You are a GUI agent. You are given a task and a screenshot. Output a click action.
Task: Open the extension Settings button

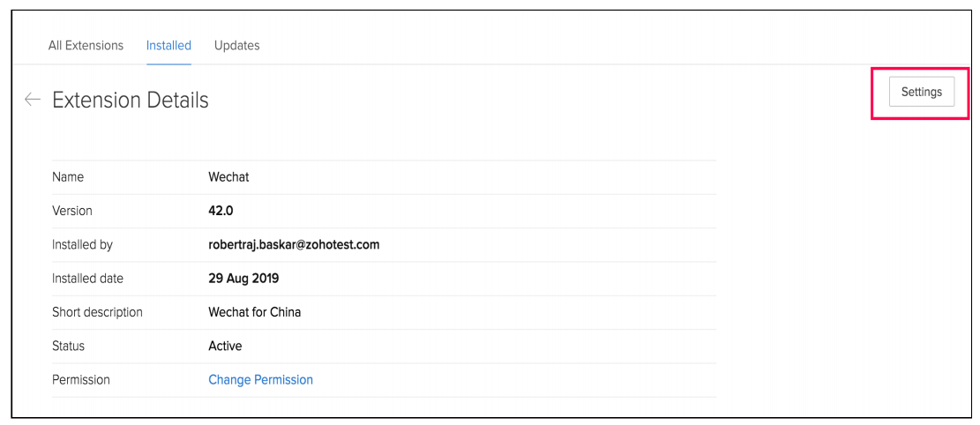tap(921, 92)
